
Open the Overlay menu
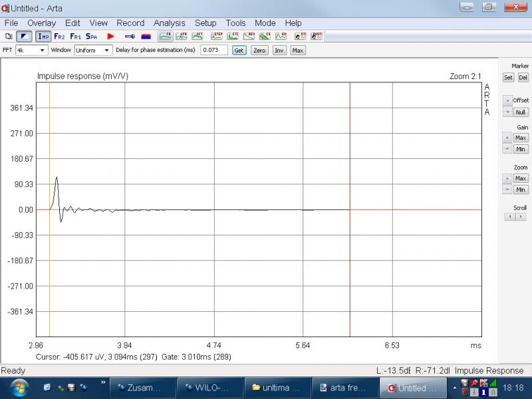41,23
